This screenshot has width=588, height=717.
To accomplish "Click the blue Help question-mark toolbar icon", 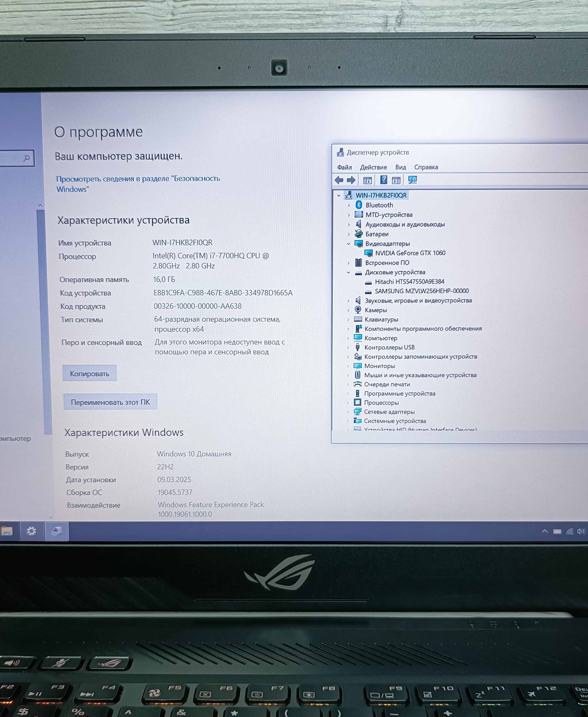I will coord(383,180).
